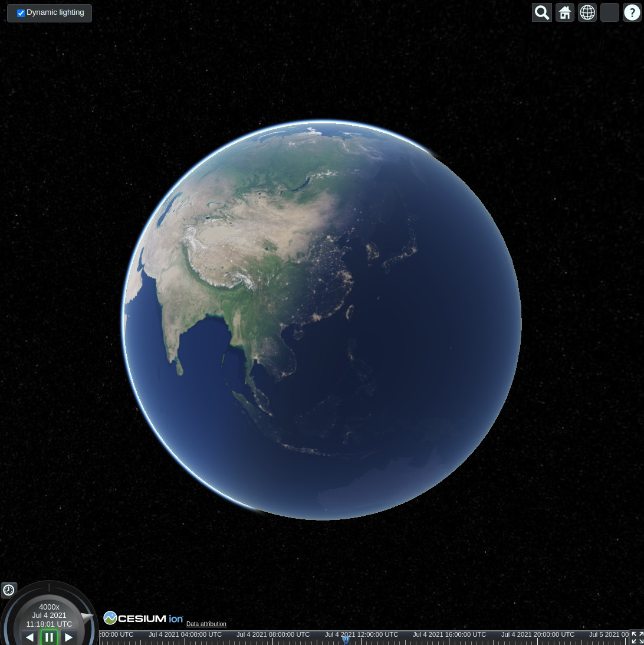
Task: Open the scene mode globe picker
Action: 587,12
